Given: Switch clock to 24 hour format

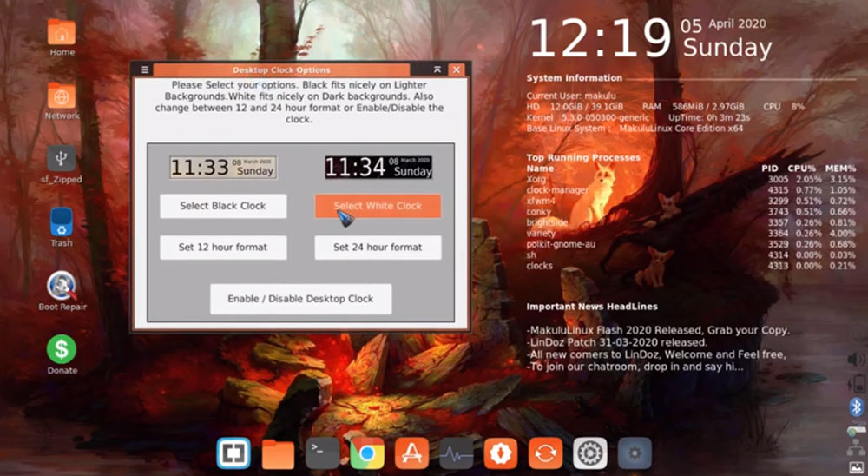Looking at the screenshot, I should coord(378,248).
